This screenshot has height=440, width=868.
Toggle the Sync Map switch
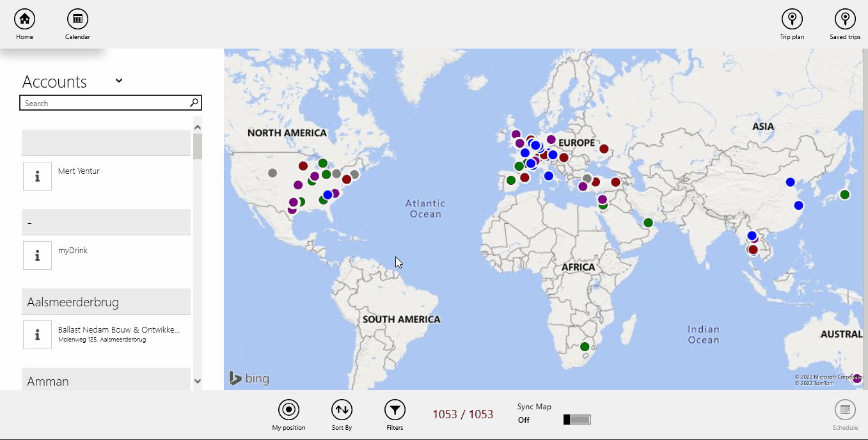[x=576, y=420]
